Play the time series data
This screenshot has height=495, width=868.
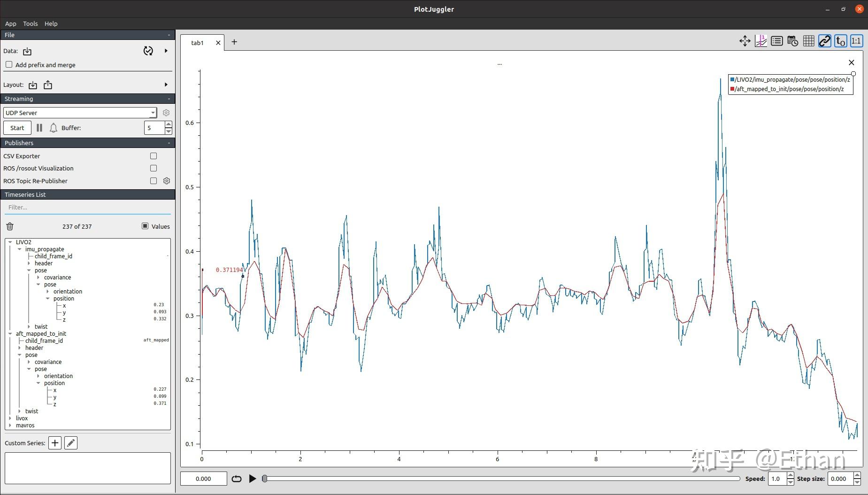[253, 479]
